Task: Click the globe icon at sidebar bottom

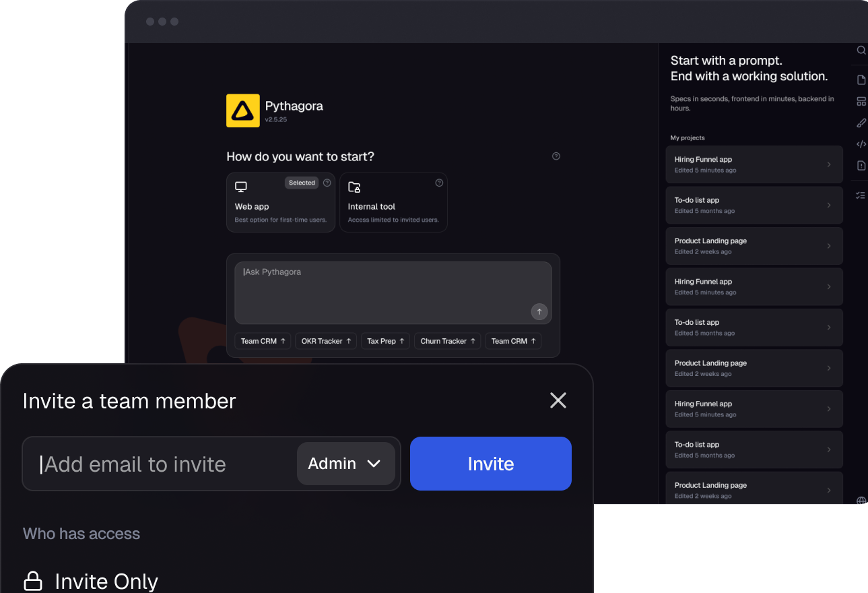Action: (x=861, y=501)
